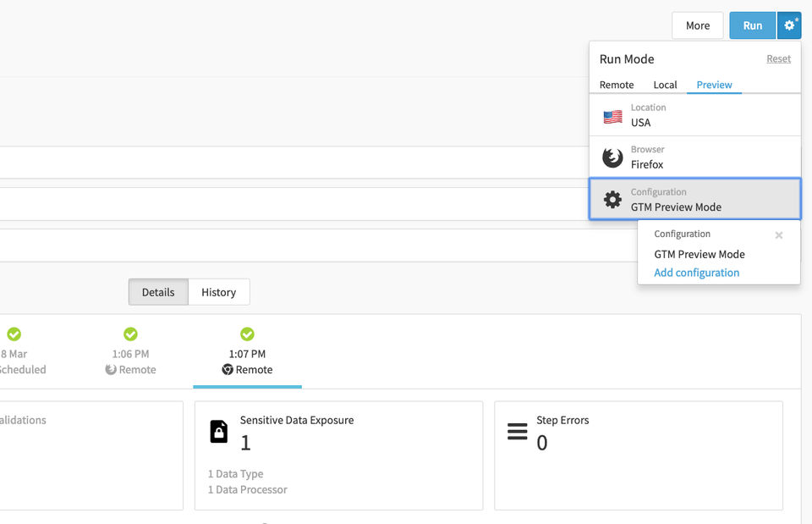The image size is (812, 524).
Task: Toggle to the History view
Action: [x=218, y=292]
